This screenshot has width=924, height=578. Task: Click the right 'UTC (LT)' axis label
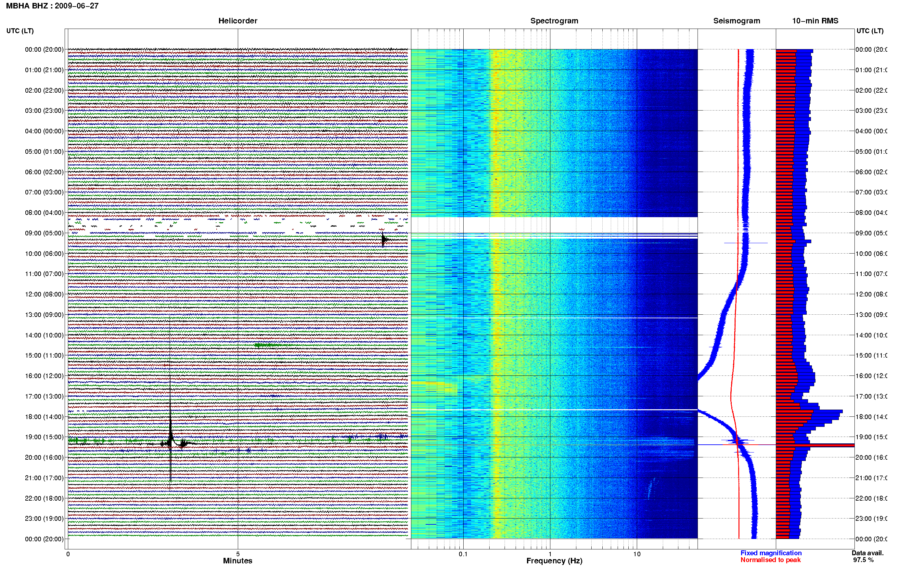[870, 31]
